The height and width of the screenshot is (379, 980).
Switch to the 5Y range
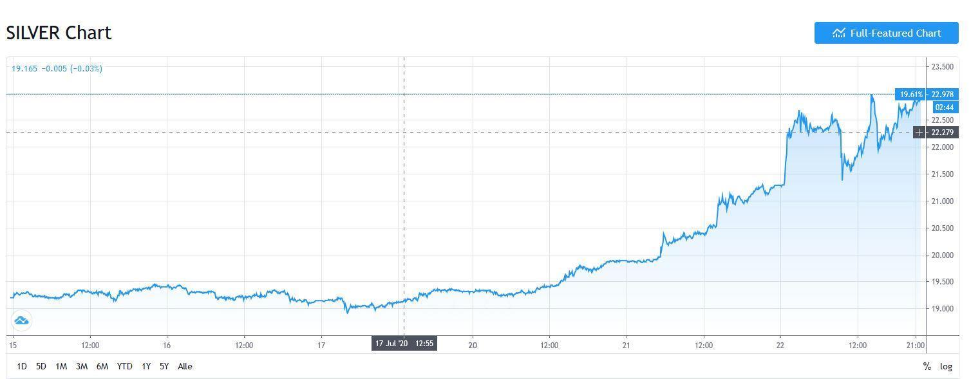coord(164,366)
